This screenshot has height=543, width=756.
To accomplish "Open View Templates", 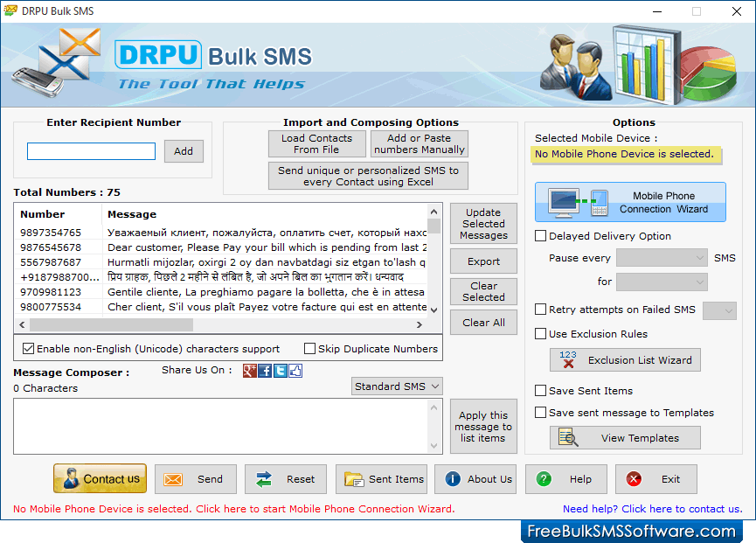I will (x=625, y=438).
